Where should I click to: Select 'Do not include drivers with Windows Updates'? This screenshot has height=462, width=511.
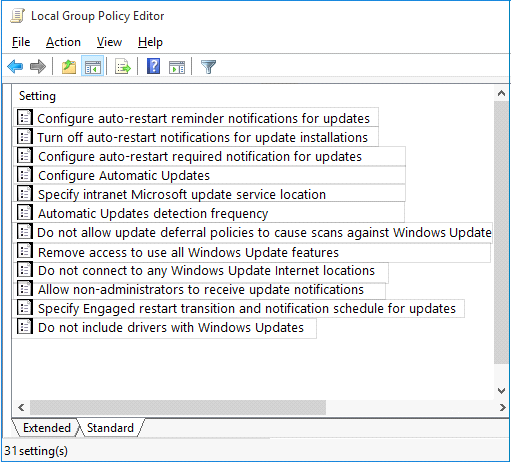[x=171, y=328]
